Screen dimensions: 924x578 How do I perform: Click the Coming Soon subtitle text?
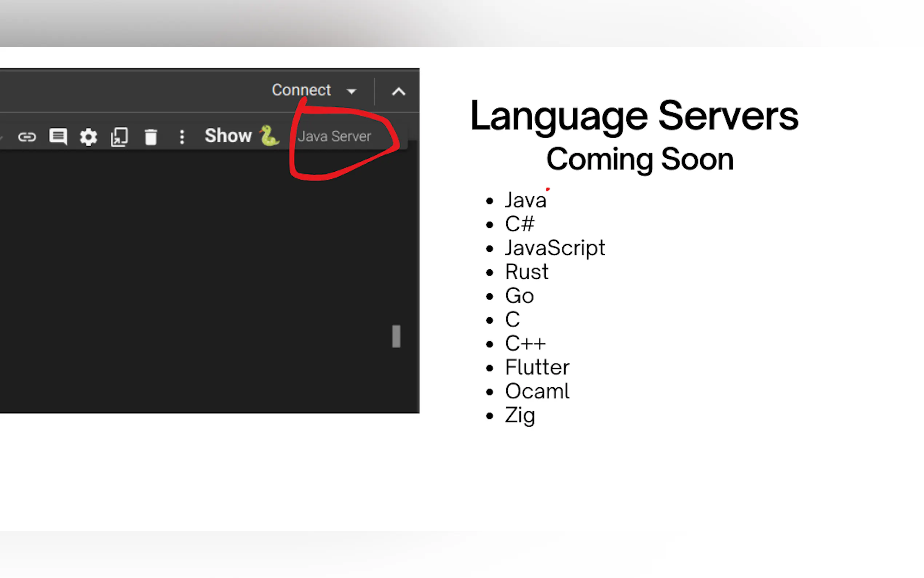tap(640, 159)
